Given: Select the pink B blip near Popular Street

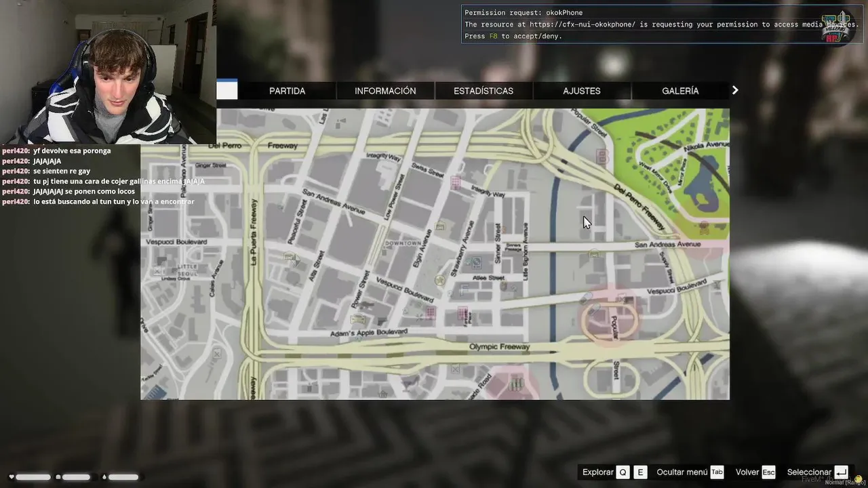Looking at the screenshot, I should coord(602,157).
